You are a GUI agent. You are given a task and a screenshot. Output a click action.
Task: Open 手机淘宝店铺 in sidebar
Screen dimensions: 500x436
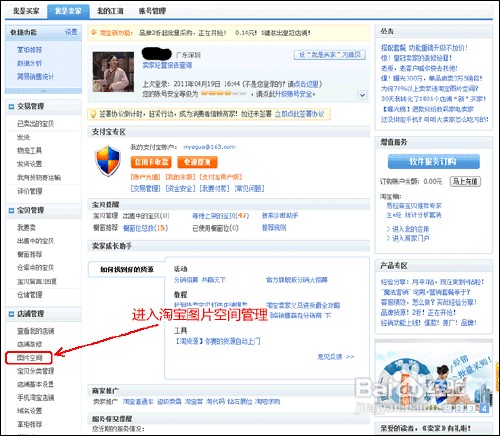tap(35, 398)
